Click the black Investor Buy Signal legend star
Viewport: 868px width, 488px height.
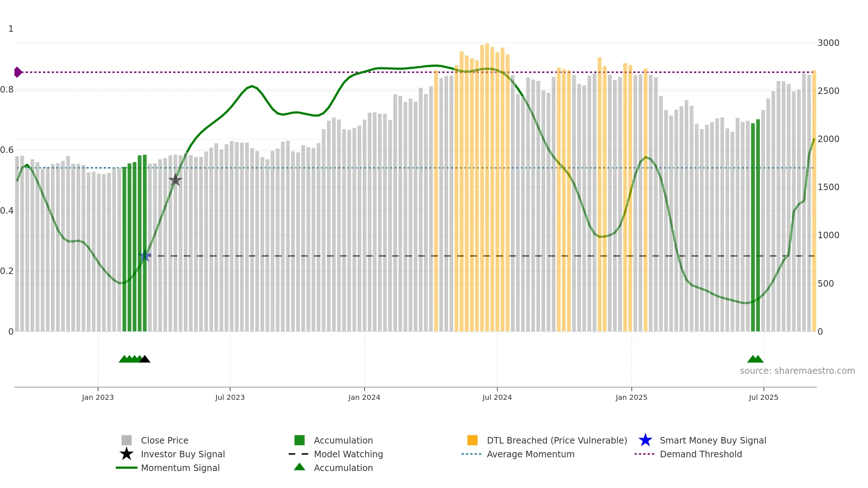click(126, 454)
